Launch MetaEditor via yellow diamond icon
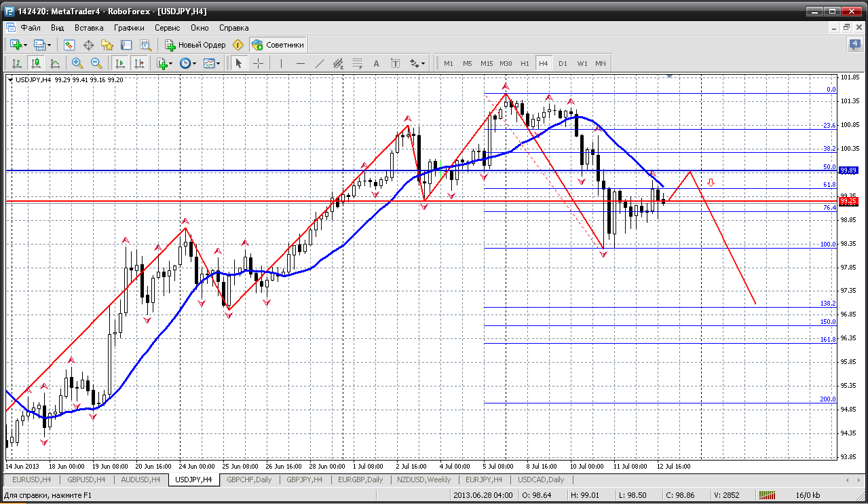 [x=238, y=45]
